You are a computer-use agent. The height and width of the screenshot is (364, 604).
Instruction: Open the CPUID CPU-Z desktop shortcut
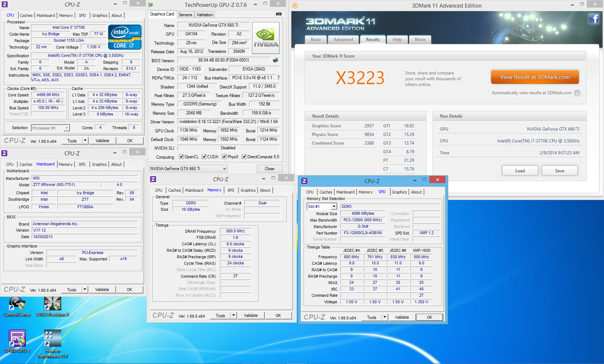pos(17,342)
